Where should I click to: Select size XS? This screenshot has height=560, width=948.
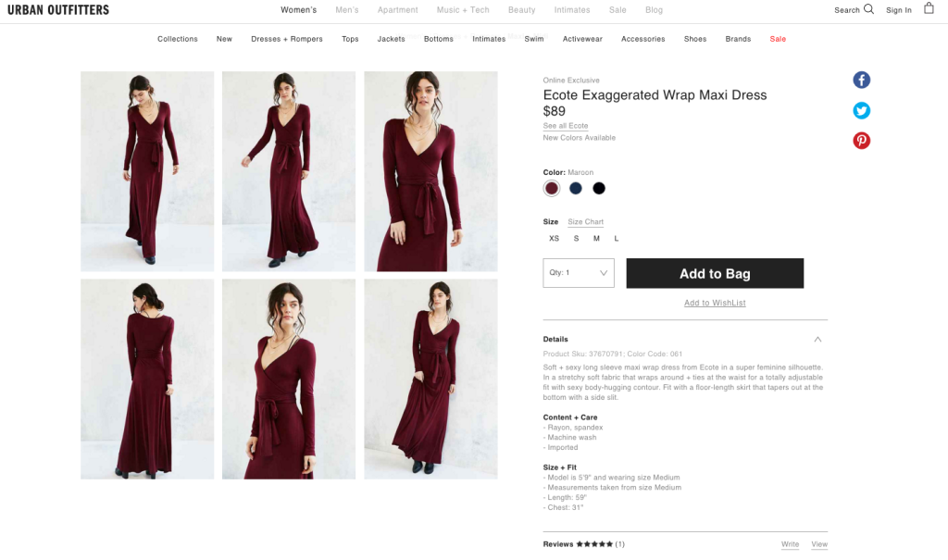click(x=554, y=238)
